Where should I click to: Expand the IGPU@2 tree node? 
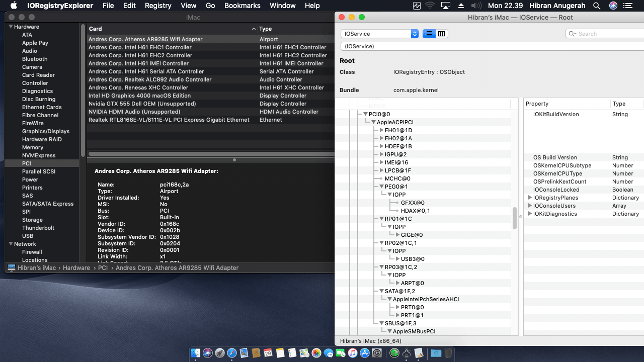[x=381, y=154]
